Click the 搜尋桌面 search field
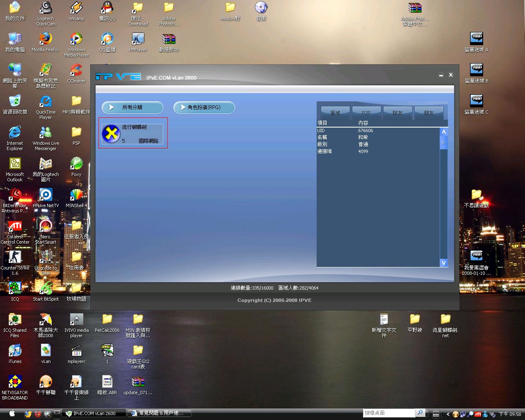This screenshot has height=420, width=525. point(388,413)
